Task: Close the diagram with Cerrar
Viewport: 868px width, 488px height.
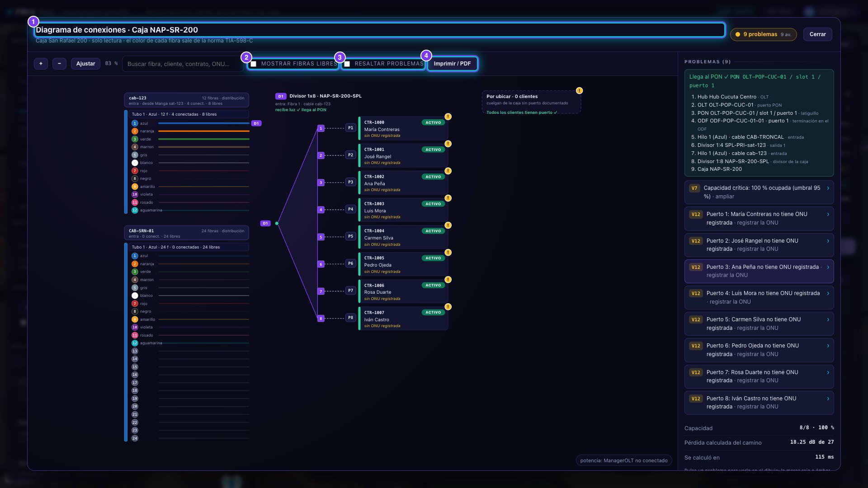Action: tap(817, 34)
